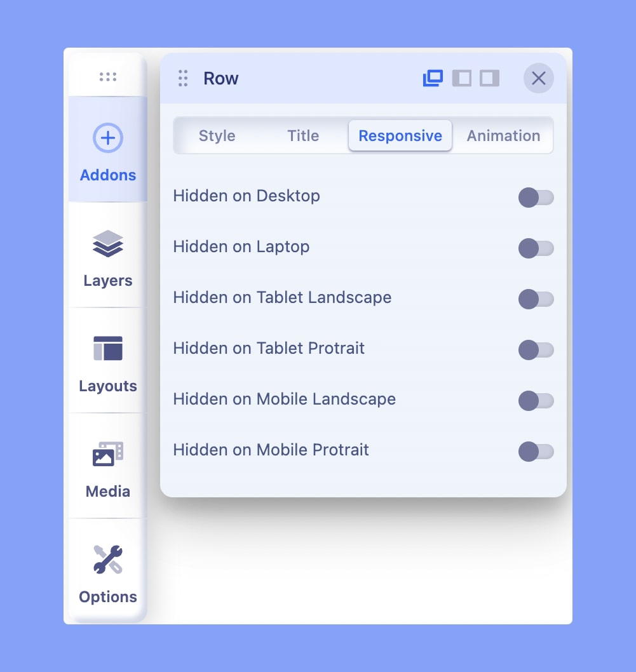Click the sidebar grip dots at top
The height and width of the screenshot is (672, 636).
click(x=108, y=77)
